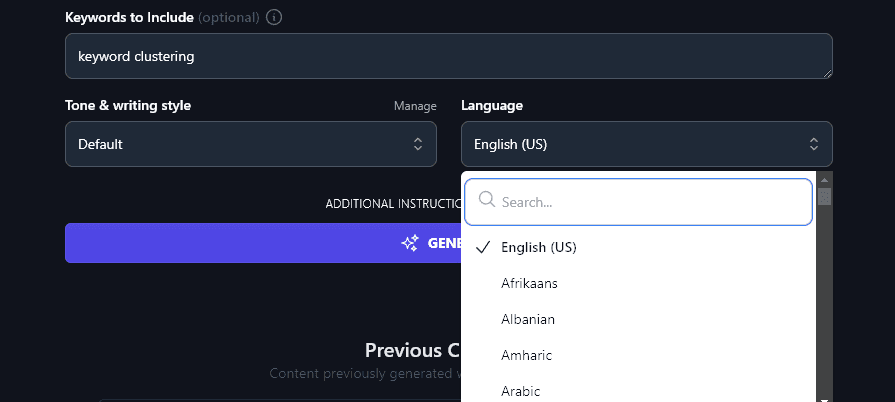Open the Tone & writing style Default dropdown
Viewport: 895px width, 402px height.
(250, 144)
